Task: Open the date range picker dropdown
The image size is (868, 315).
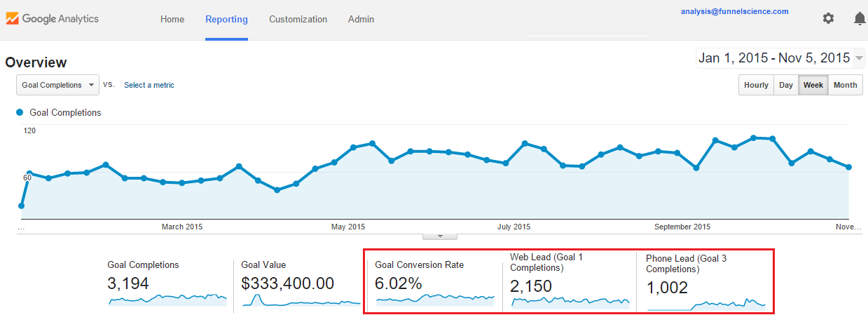Action: [780, 58]
